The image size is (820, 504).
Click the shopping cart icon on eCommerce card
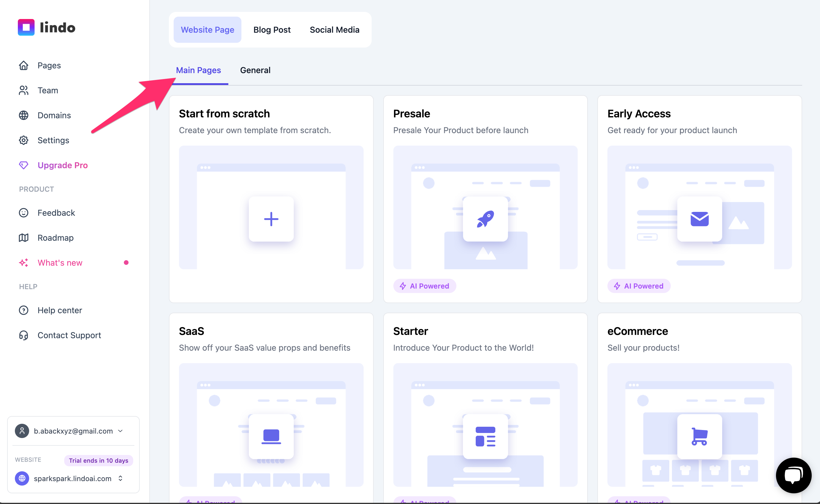tap(699, 436)
